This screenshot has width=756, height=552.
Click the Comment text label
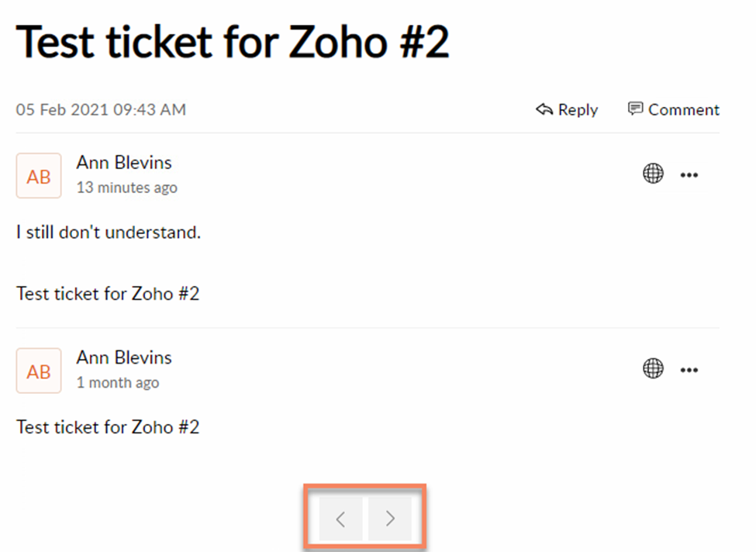(684, 109)
